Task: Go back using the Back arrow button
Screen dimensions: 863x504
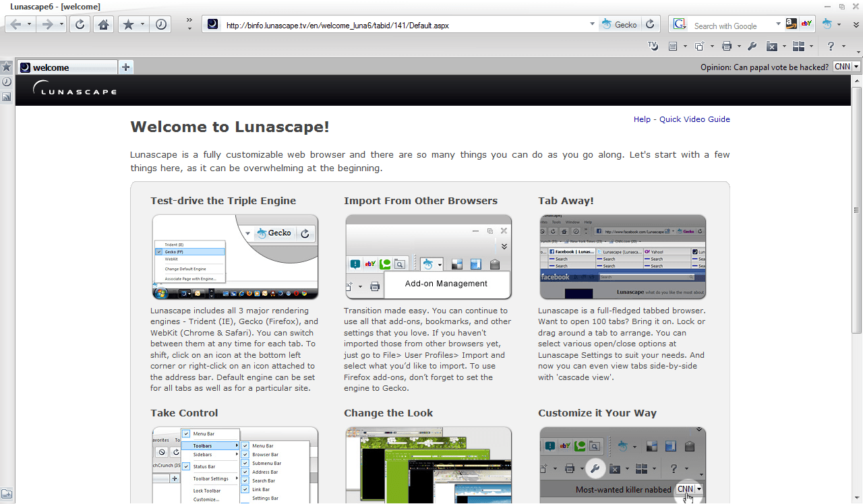Action: pyautogui.click(x=15, y=24)
